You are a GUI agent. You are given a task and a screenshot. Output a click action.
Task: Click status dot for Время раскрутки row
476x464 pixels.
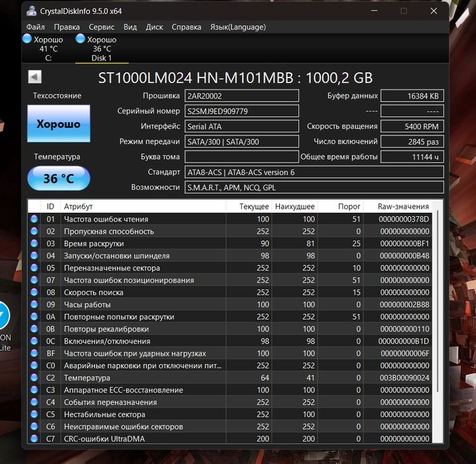[x=34, y=243]
